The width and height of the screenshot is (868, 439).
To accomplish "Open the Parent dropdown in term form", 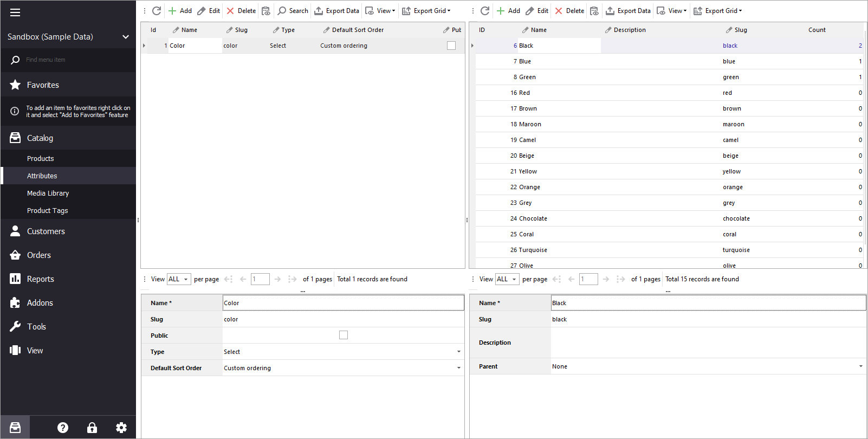I will pyautogui.click(x=860, y=366).
